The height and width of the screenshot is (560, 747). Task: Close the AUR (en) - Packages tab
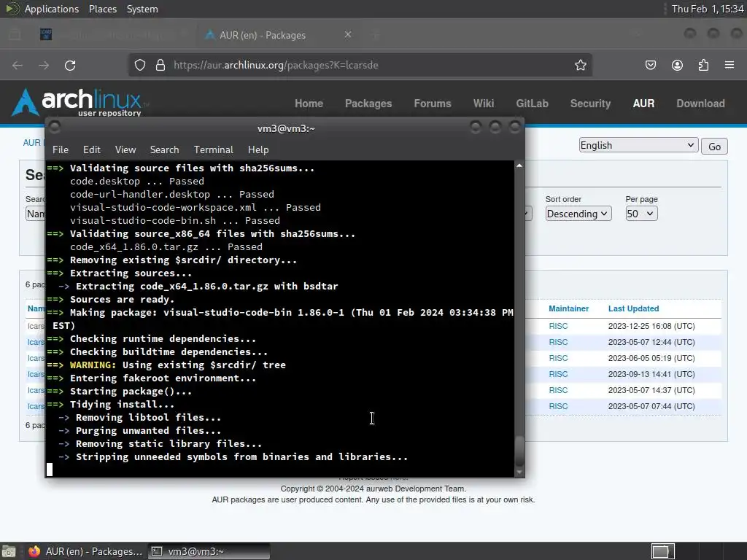348,35
